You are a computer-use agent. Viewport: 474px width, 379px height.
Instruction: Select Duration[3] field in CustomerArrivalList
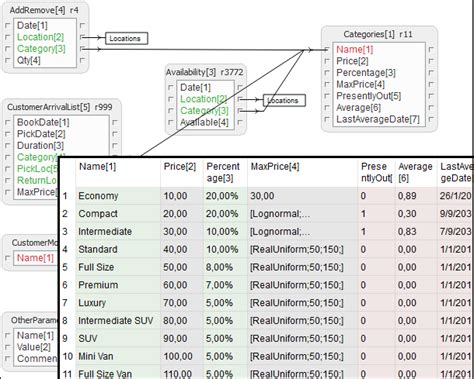(x=40, y=146)
